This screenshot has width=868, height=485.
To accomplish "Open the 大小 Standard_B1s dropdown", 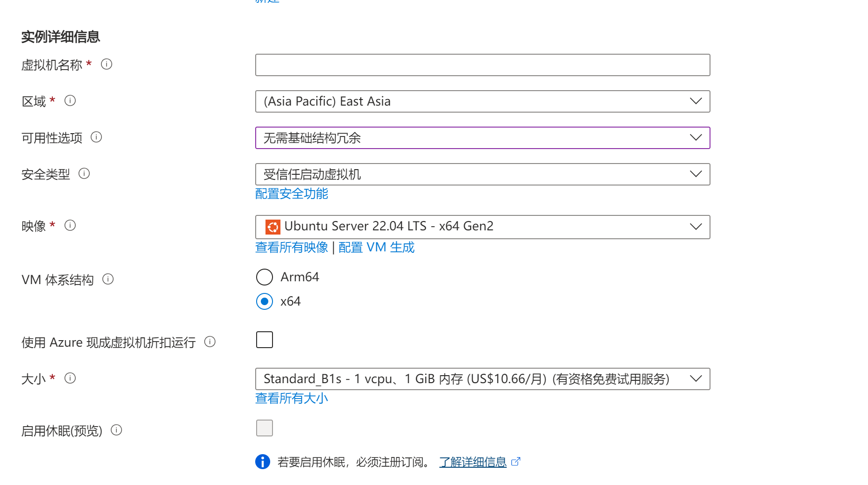I will pyautogui.click(x=483, y=379).
